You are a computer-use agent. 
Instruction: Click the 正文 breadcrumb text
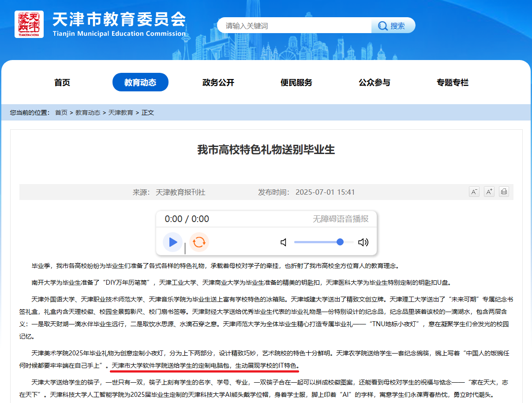point(148,113)
